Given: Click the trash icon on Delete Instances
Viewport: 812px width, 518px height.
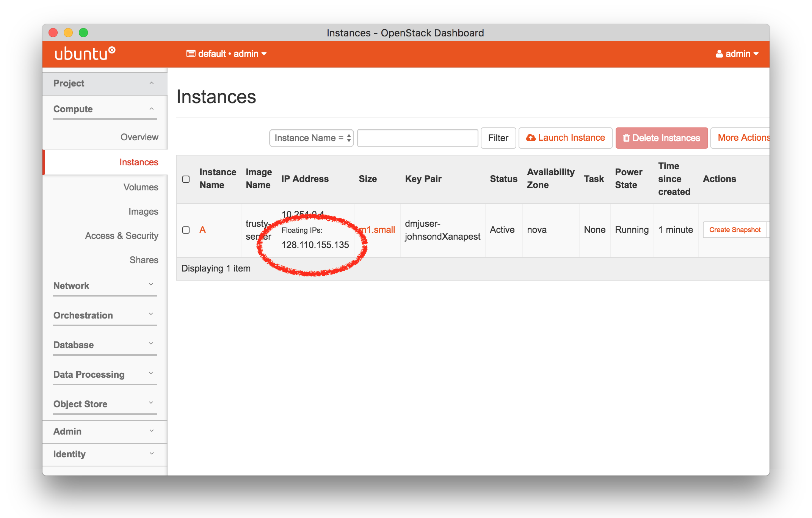Looking at the screenshot, I should 626,138.
